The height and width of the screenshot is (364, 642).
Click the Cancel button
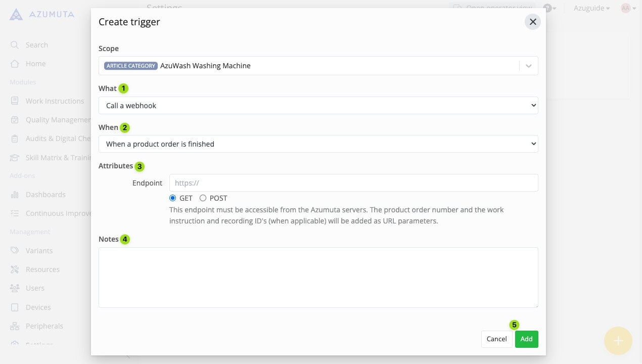point(496,339)
